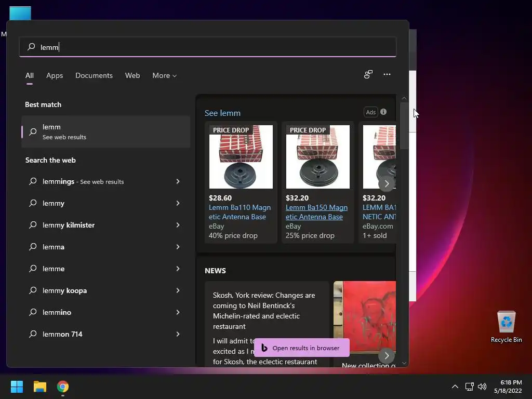Select the Recycle Bin desktop icon
Image resolution: width=532 pixels, height=399 pixels.
(x=506, y=327)
